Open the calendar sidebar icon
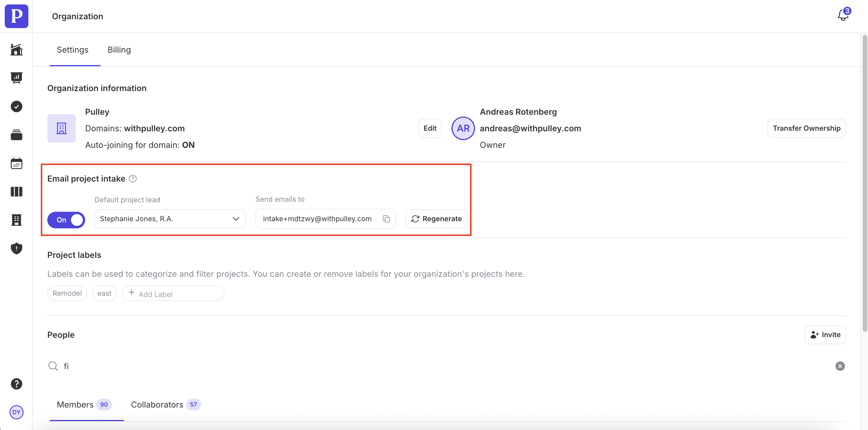Screen dimensions: 868x430 click(16, 164)
